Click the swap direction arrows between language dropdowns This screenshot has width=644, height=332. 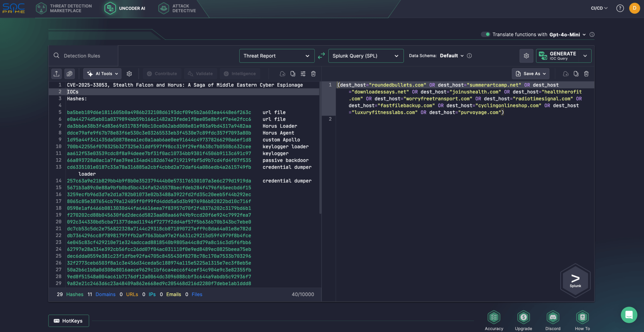(x=321, y=56)
